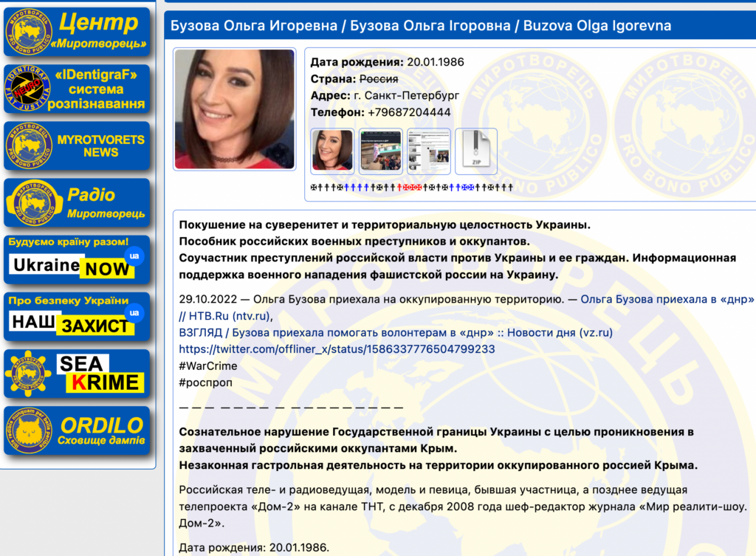View the third webpage screenshot thumbnail
The image size is (756, 556).
[x=428, y=151]
